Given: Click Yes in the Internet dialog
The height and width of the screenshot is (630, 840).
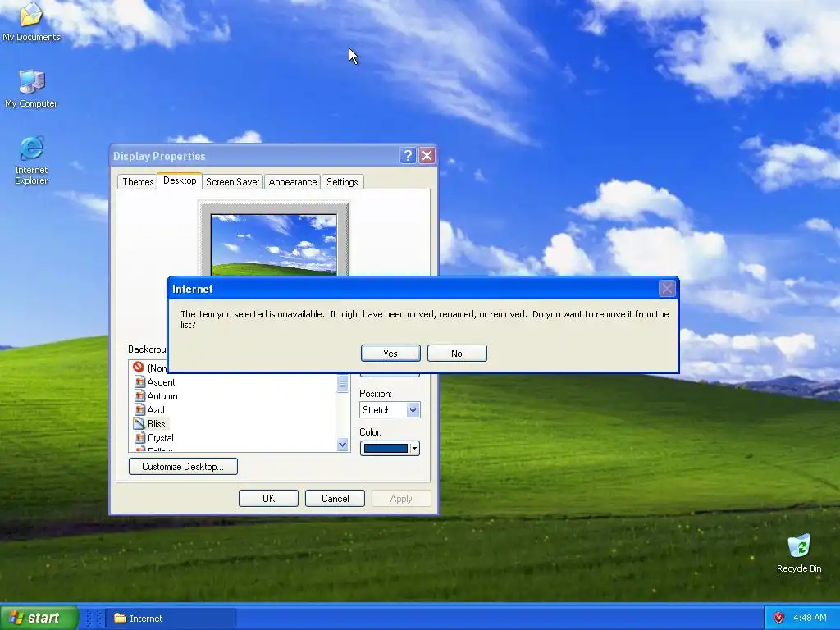Looking at the screenshot, I should pyautogui.click(x=390, y=354).
